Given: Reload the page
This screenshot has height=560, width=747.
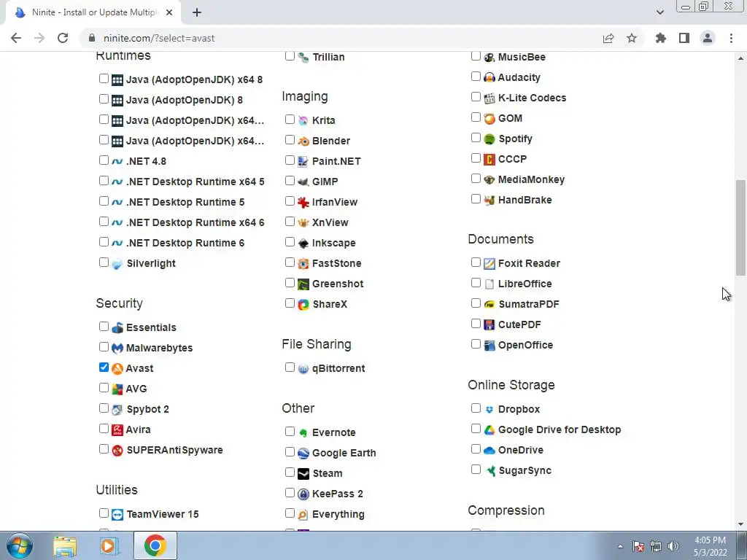Looking at the screenshot, I should coord(63,38).
